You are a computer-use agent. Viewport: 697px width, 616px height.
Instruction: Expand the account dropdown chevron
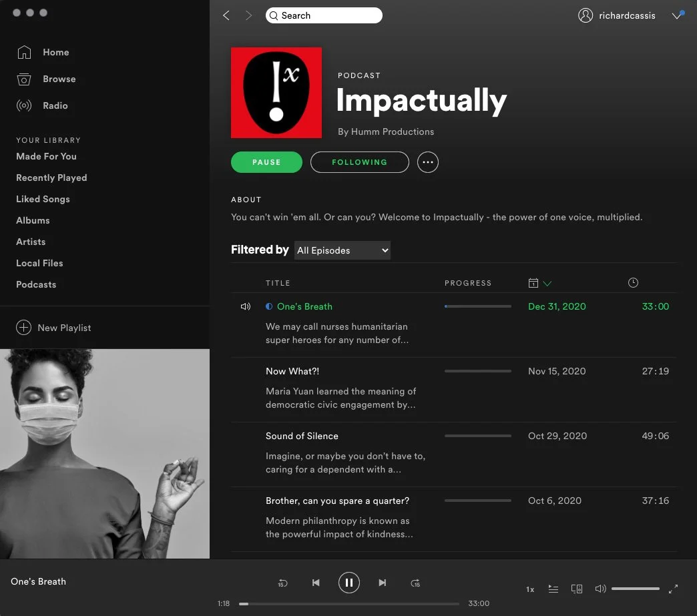pyautogui.click(x=676, y=15)
